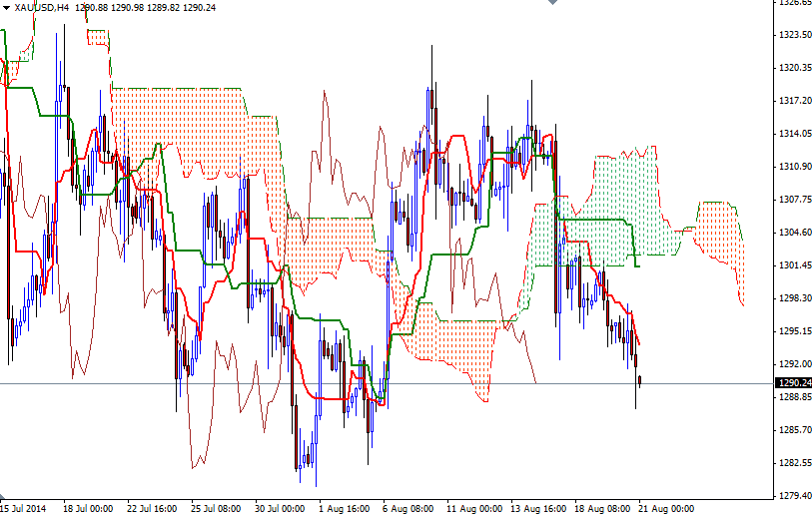Click the 1279.40 price axis label
This screenshot has height=516, width=812.
(x=795, y=496)
